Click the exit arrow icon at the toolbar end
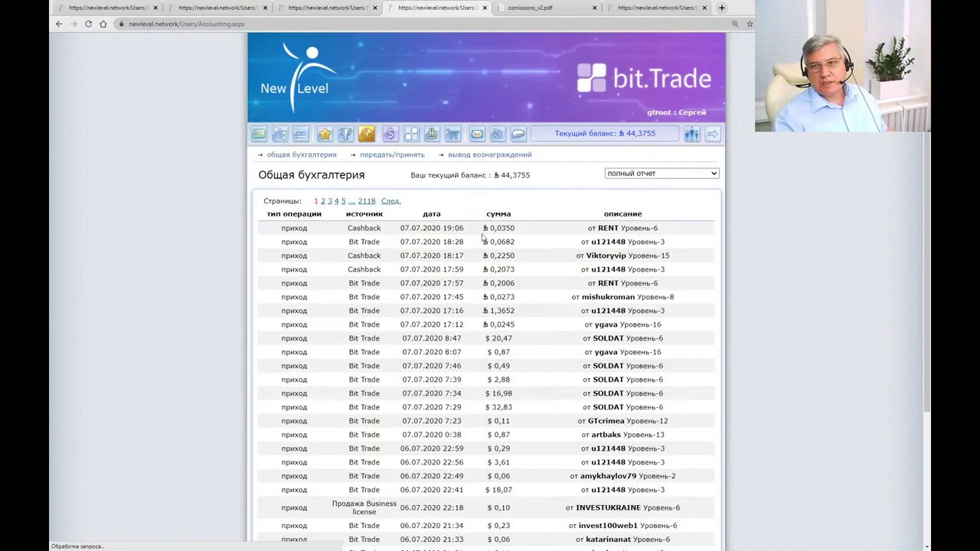This screenshot has width=980, height=551. (713, 134)
